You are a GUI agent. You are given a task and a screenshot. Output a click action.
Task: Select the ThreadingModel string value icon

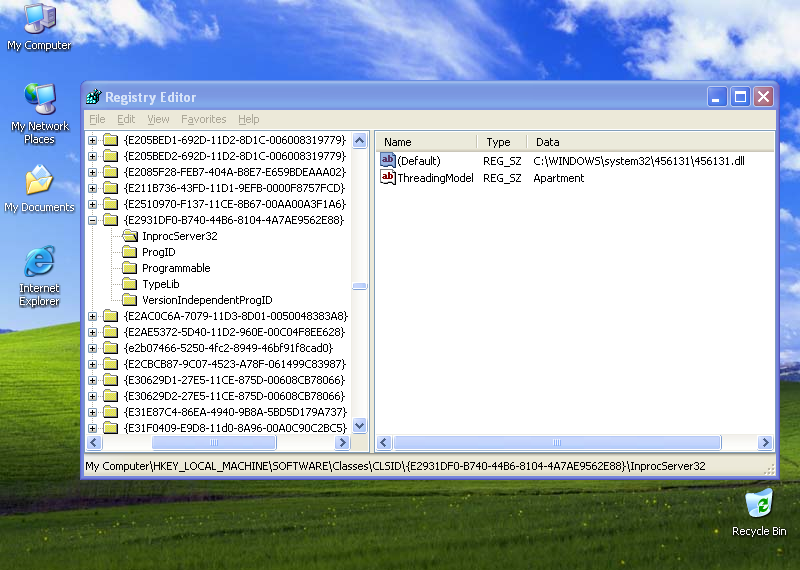(x=388, y=178)
